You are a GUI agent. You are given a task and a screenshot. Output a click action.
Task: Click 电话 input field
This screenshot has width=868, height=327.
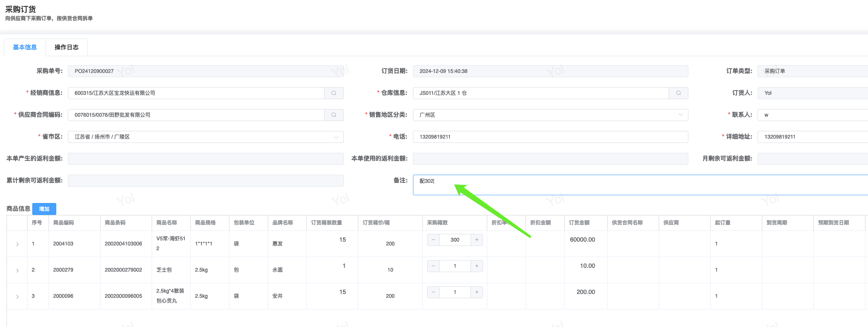click(550, 137)
